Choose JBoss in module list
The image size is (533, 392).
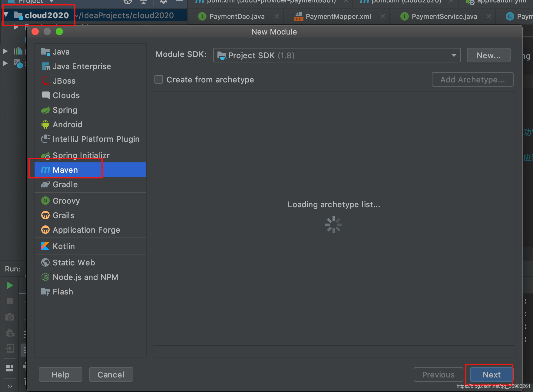point(90,81)
